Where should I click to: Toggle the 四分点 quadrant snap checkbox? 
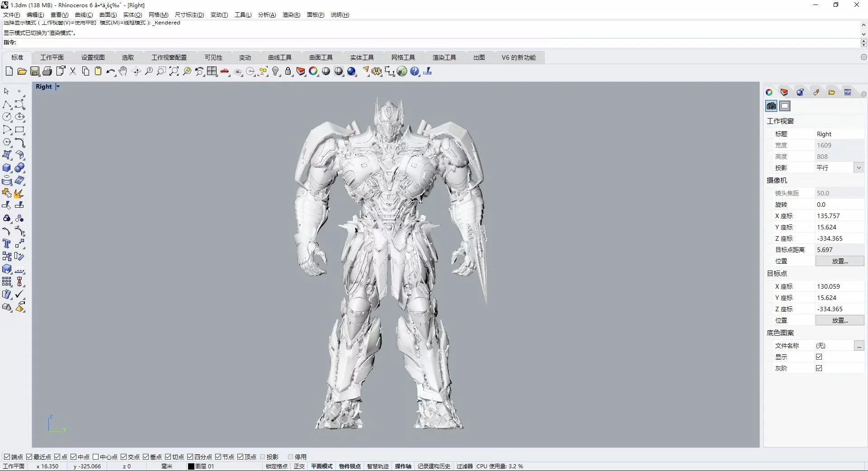click(190, 457)
